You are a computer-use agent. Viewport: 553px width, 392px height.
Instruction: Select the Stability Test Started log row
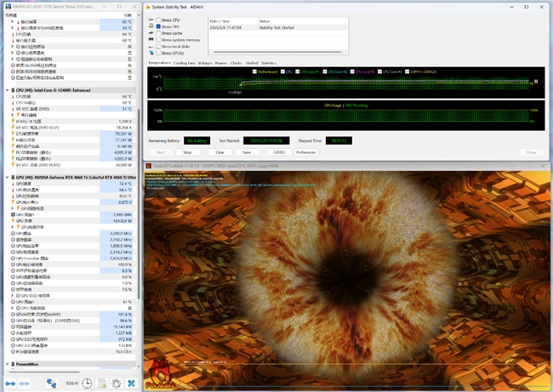tap(278, 27)
